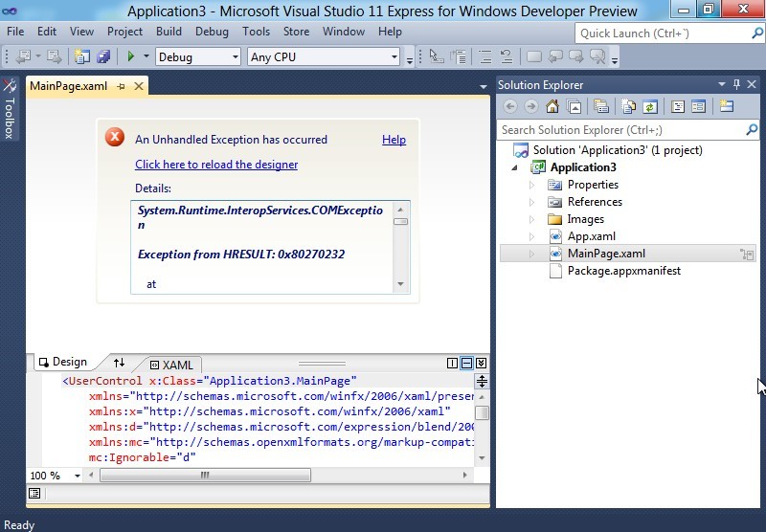Click the navigate forward toolbar icon

55,56
